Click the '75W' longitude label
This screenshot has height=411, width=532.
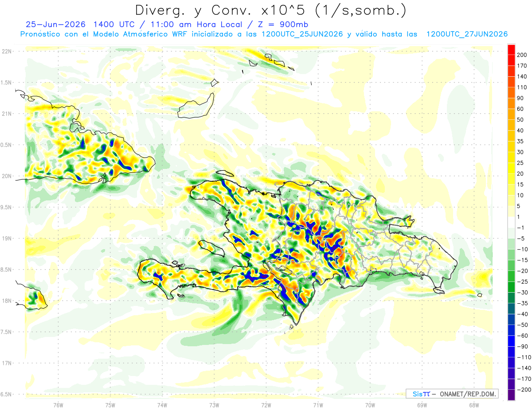110,405
